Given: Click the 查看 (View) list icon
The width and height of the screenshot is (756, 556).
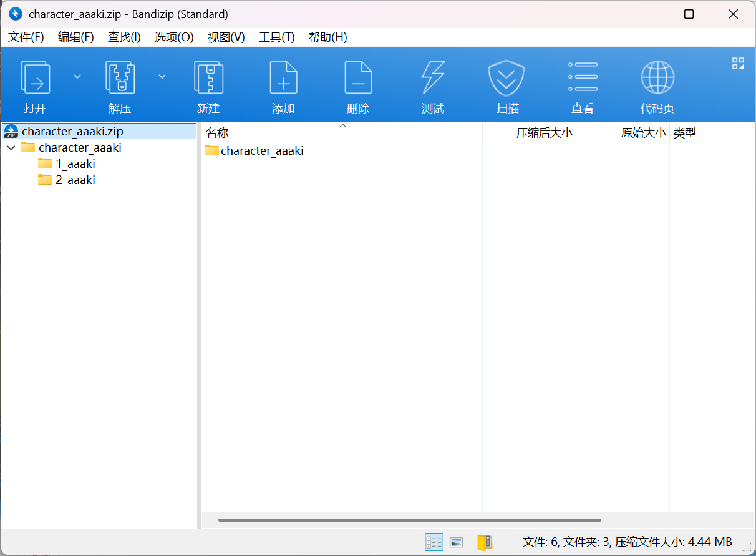Looking at the screenshot, I should click(583, 77).
